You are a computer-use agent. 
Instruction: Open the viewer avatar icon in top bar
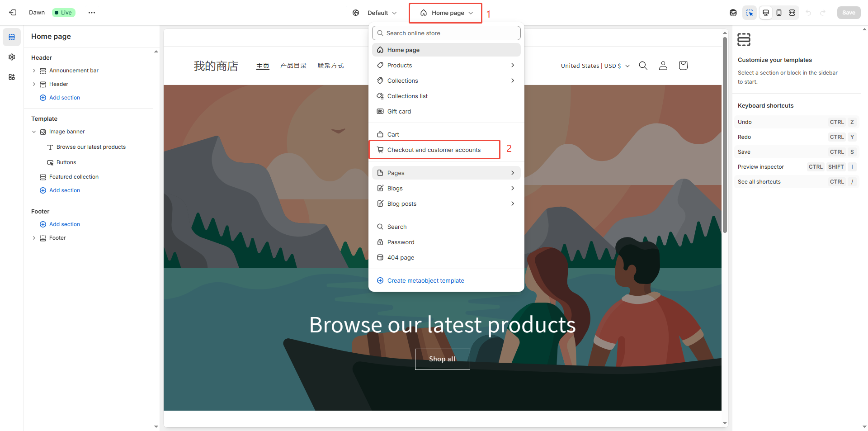(x=733, y=13)
